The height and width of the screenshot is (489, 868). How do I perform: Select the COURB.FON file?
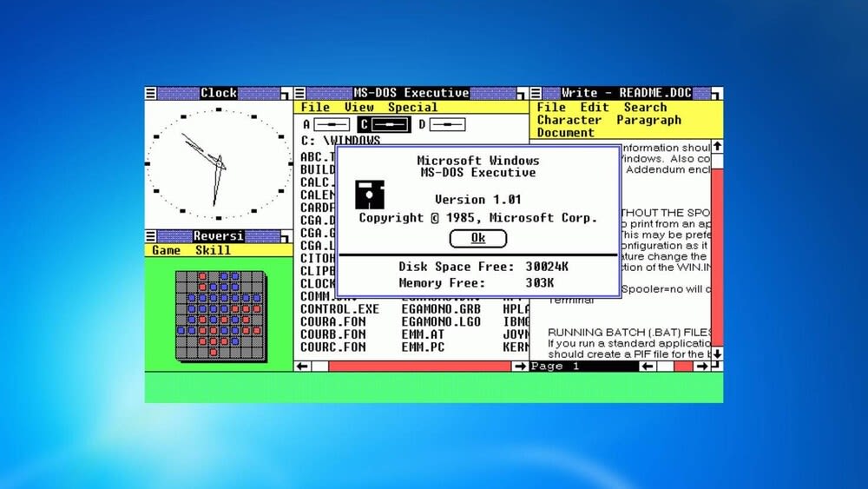pyautogui.click(x=332, y=334)
